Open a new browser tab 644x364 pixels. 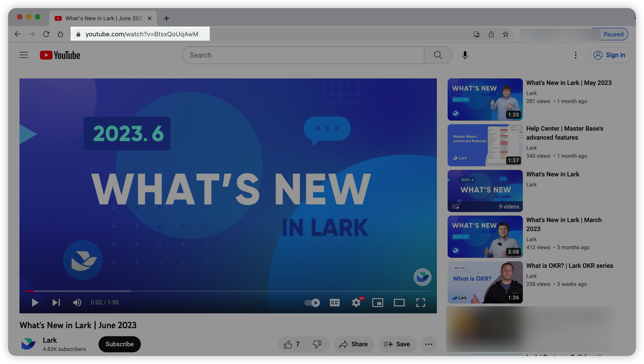click(167, 18)
